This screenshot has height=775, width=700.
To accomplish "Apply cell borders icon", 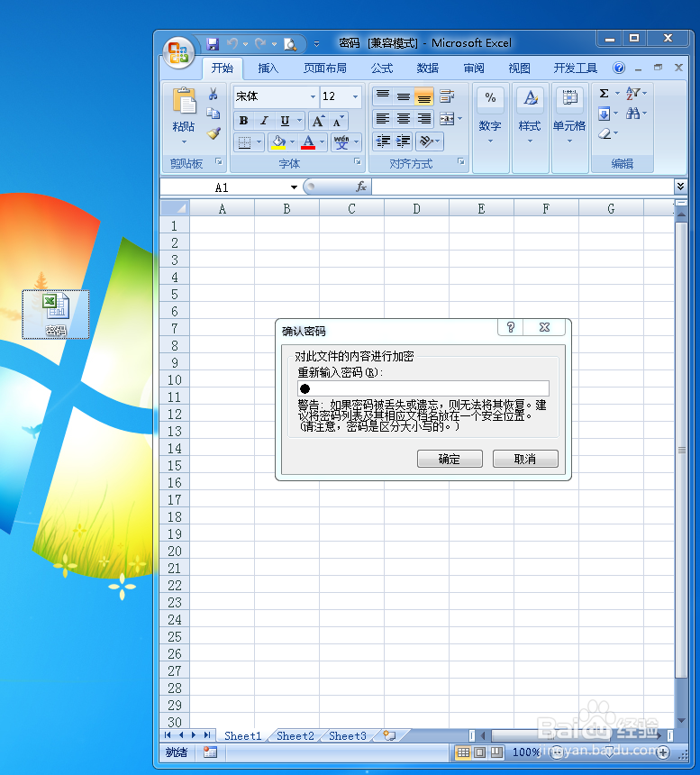I will 244,142.
